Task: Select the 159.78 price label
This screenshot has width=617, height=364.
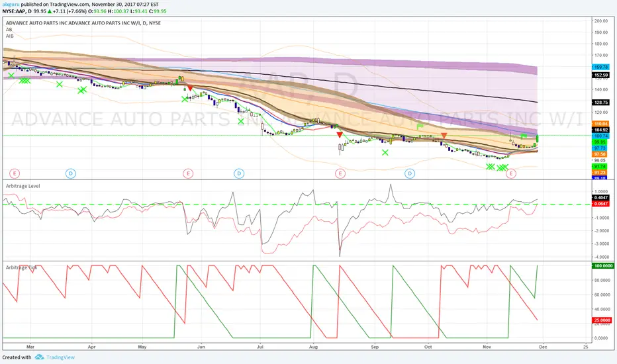Action: (600, 68)
